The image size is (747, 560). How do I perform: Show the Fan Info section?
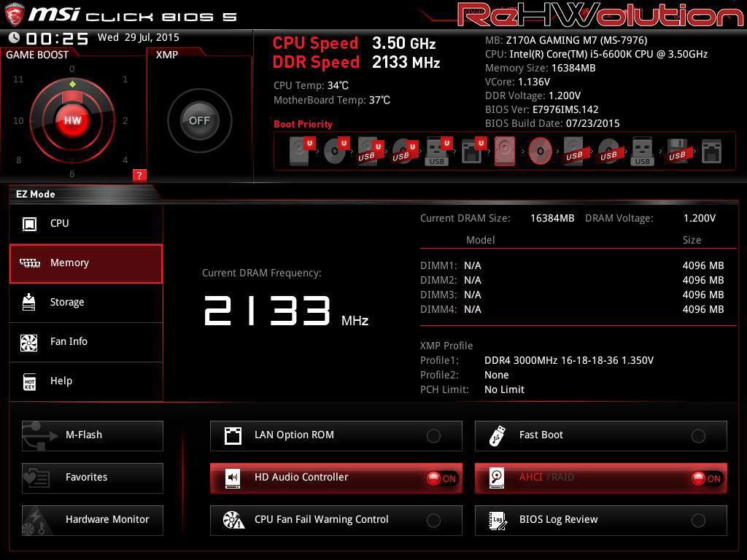click(x=86, y=342)
